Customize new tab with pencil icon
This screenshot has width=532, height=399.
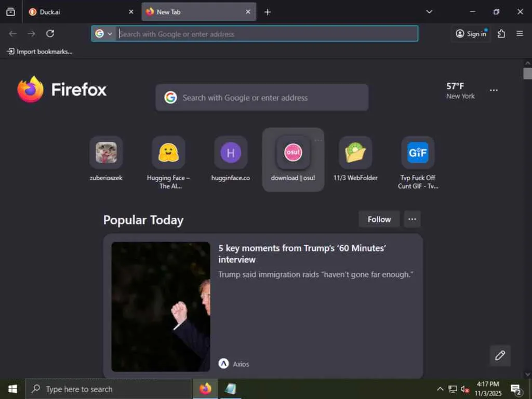(x=500, y=355)
